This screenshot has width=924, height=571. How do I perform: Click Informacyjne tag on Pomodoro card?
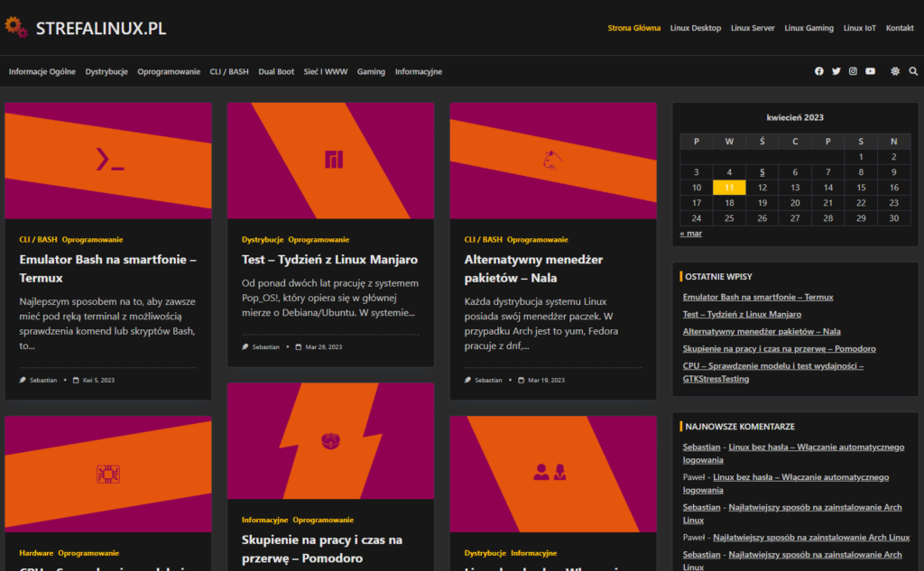[x=264, y=520]
